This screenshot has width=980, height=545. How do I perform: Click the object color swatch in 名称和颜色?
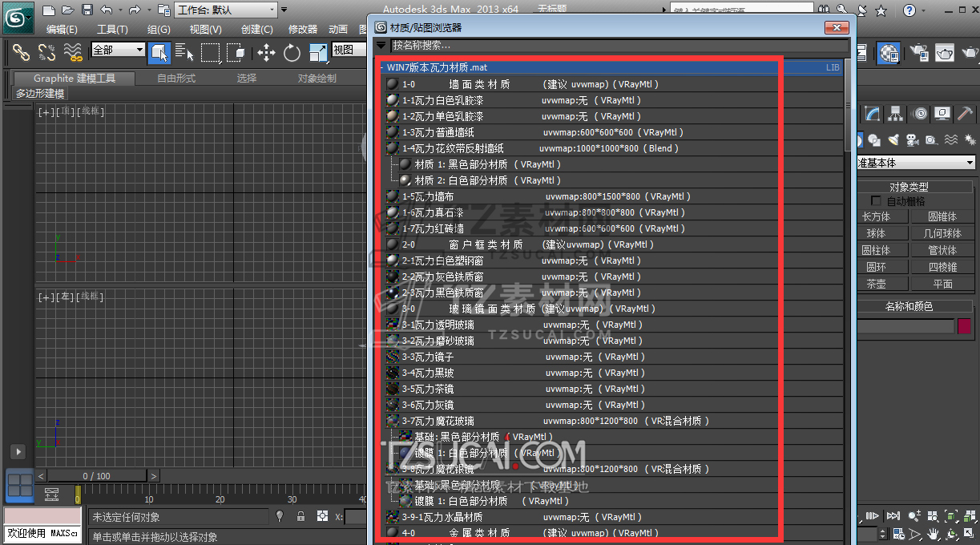point(964,326)
